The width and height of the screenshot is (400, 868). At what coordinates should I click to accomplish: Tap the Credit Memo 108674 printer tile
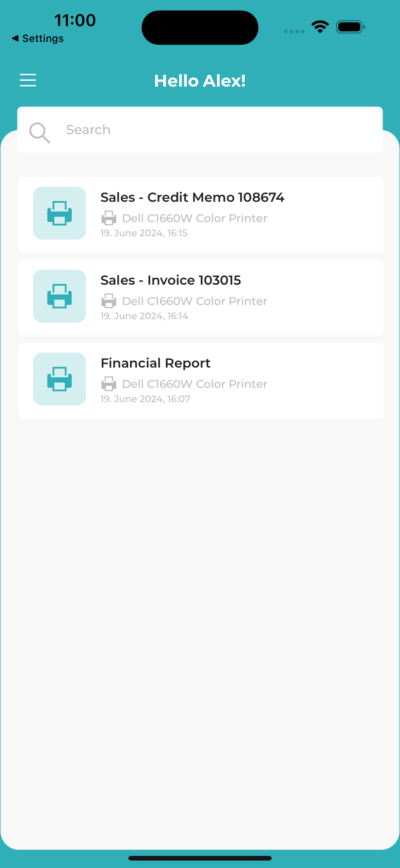60,213
